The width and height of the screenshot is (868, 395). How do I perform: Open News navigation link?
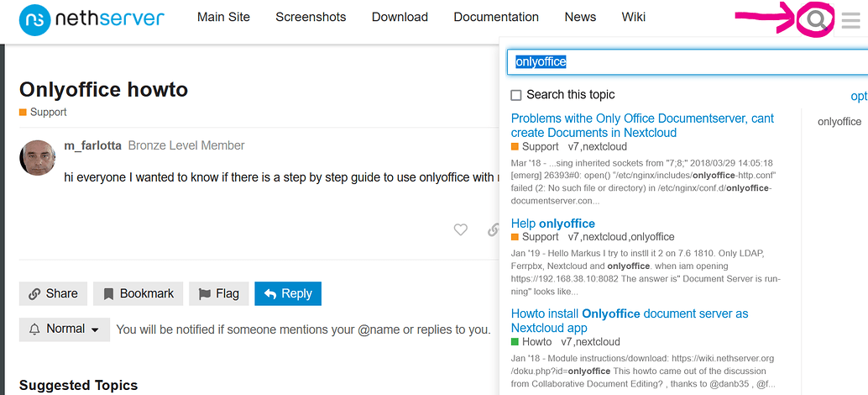tap(580, 17)
